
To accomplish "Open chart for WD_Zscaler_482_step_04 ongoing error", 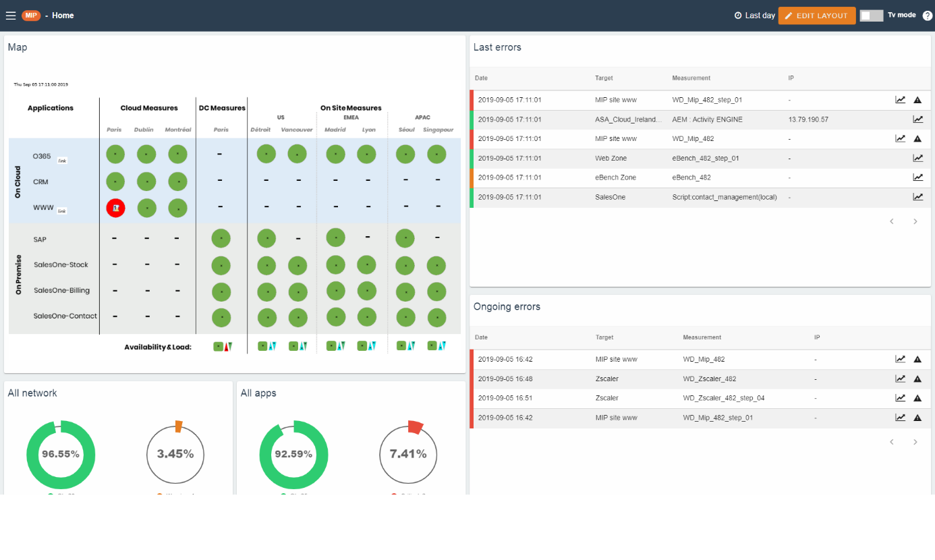I will [x=900, y=398].
